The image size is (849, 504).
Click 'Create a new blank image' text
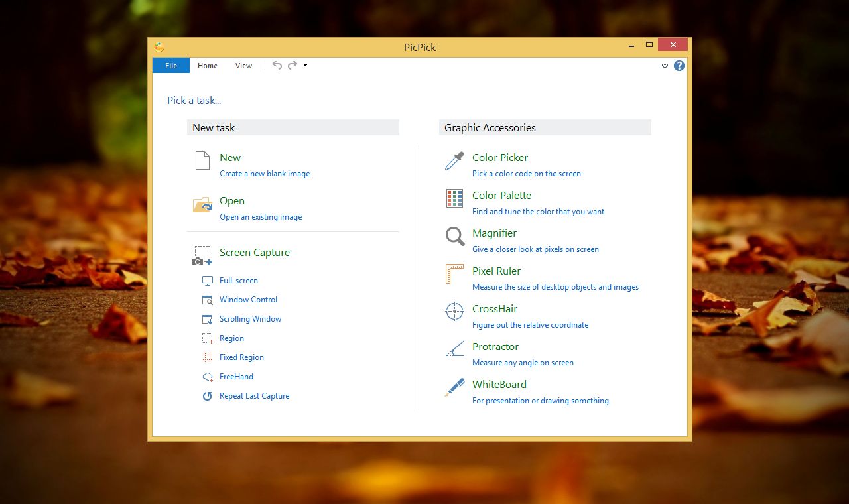(x=265, y=174)
